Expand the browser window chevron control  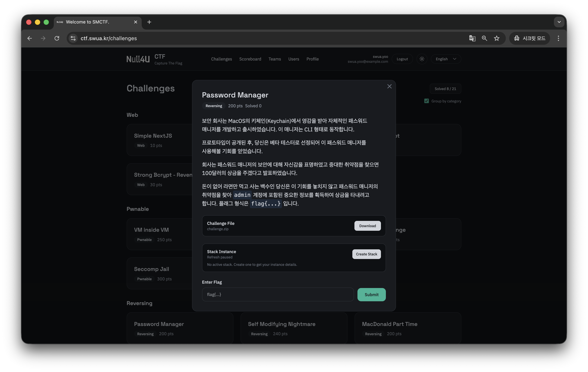click(x=559, y=22)
